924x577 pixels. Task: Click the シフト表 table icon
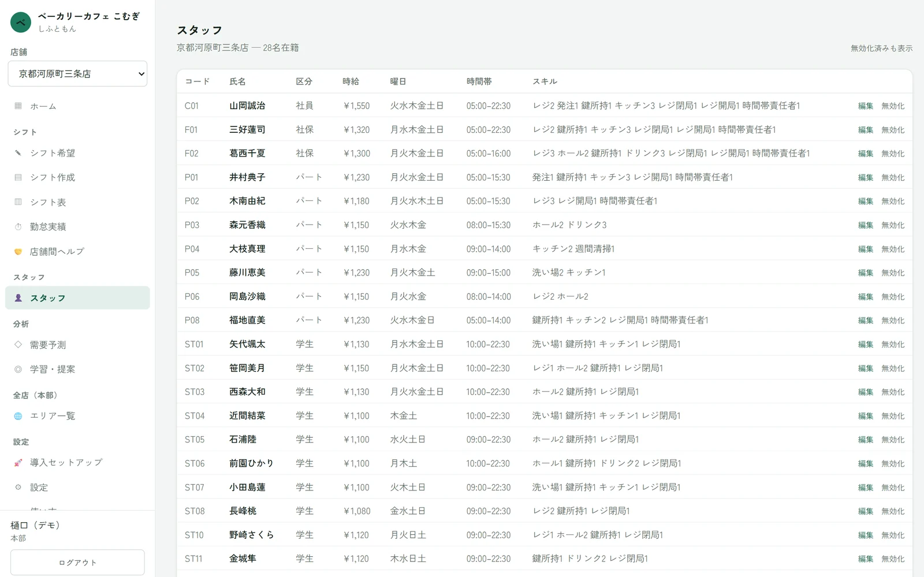(18, 202)
